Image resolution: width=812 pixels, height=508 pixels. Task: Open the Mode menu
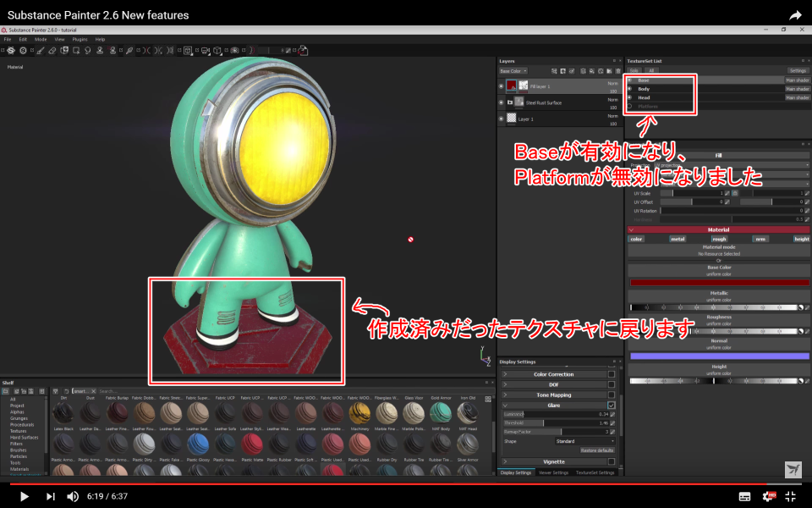(41, 40)
